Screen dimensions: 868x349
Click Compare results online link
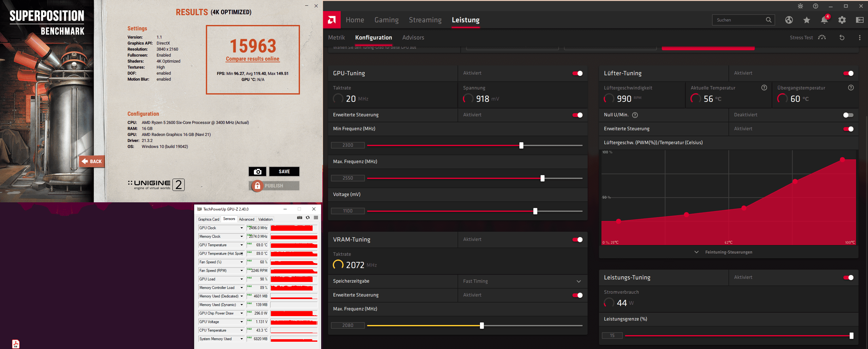[x=252, y=59]
